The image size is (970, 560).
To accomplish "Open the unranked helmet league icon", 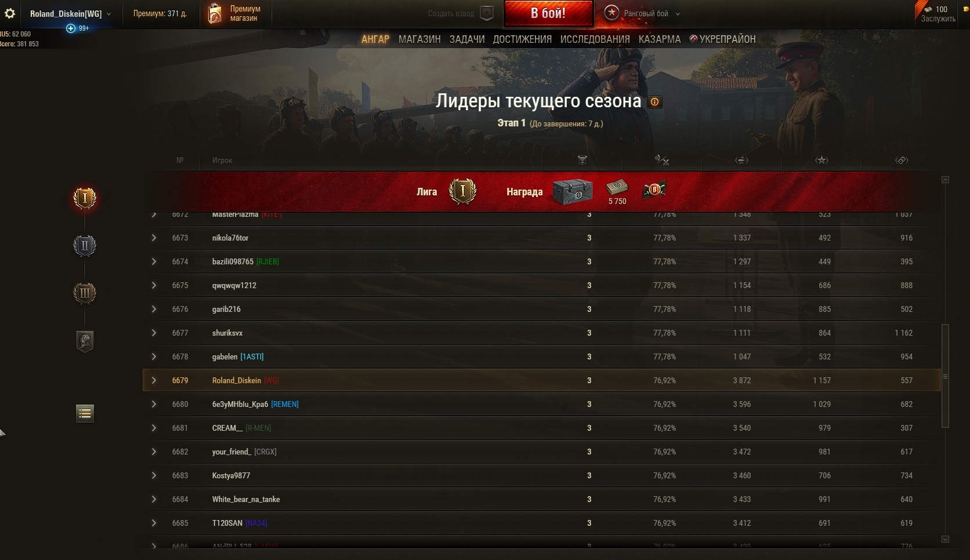I will pos(85,341).
